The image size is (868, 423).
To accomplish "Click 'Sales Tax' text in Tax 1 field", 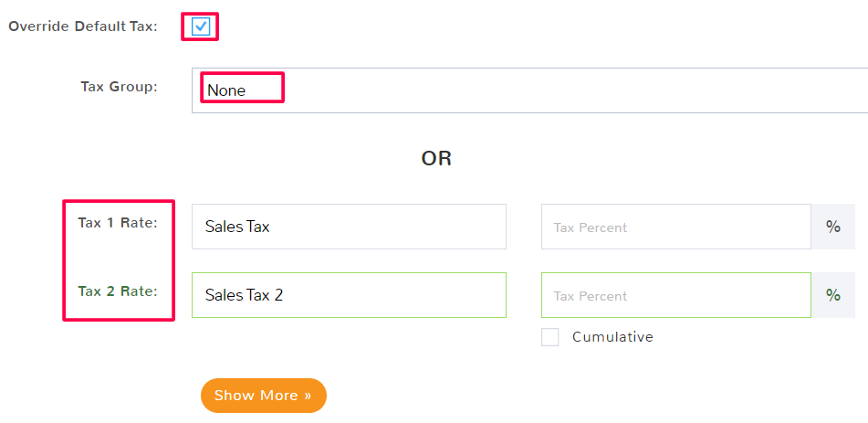I will (x=237, y=227).
